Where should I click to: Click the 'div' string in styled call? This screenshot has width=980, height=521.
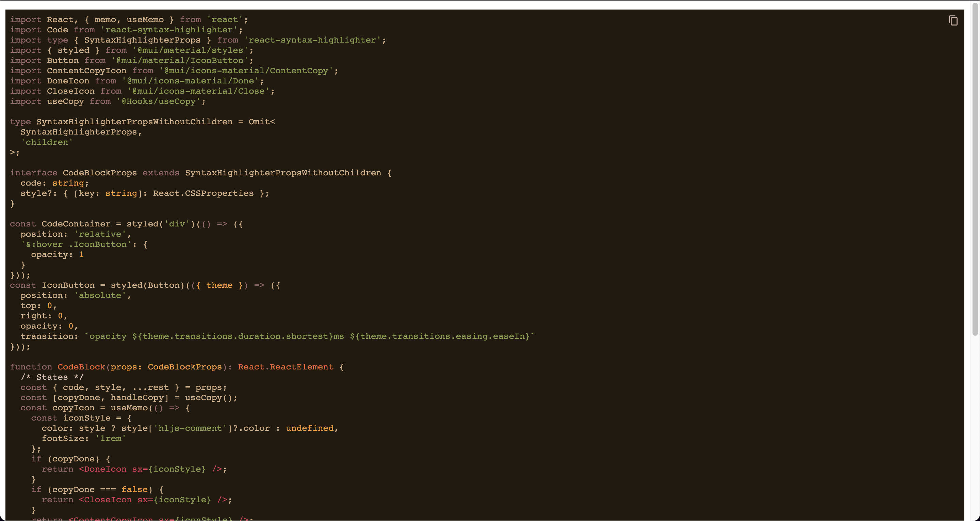point(177,224)
